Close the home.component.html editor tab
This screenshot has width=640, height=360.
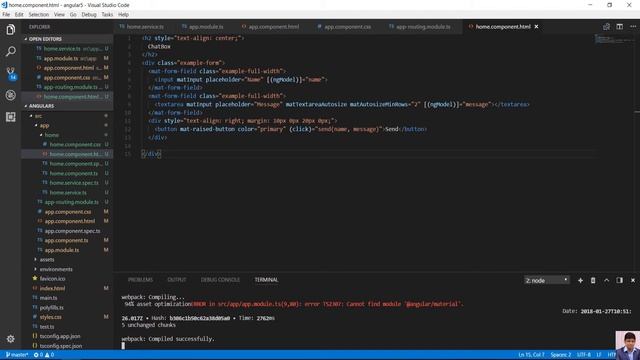click(536, 27)
